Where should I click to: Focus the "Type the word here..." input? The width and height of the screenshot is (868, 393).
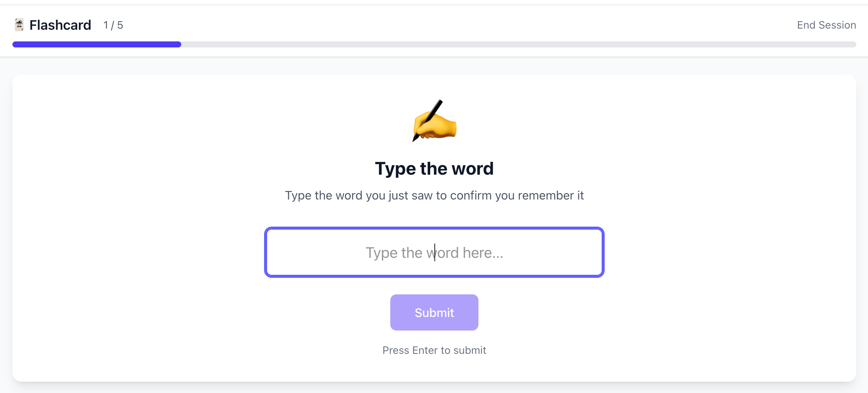click(x=434, y=252)
